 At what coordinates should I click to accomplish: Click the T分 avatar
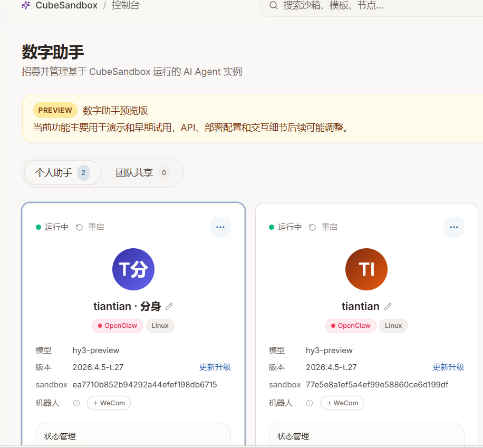pos(133,269)
